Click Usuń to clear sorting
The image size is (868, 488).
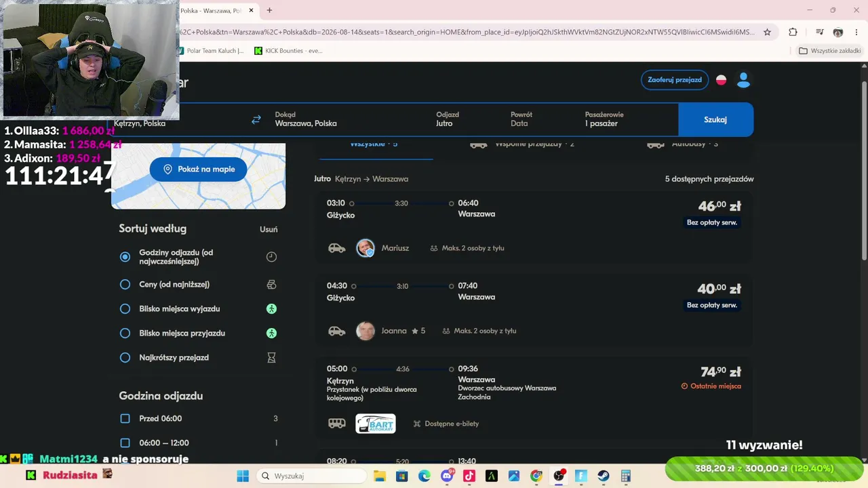269,229
